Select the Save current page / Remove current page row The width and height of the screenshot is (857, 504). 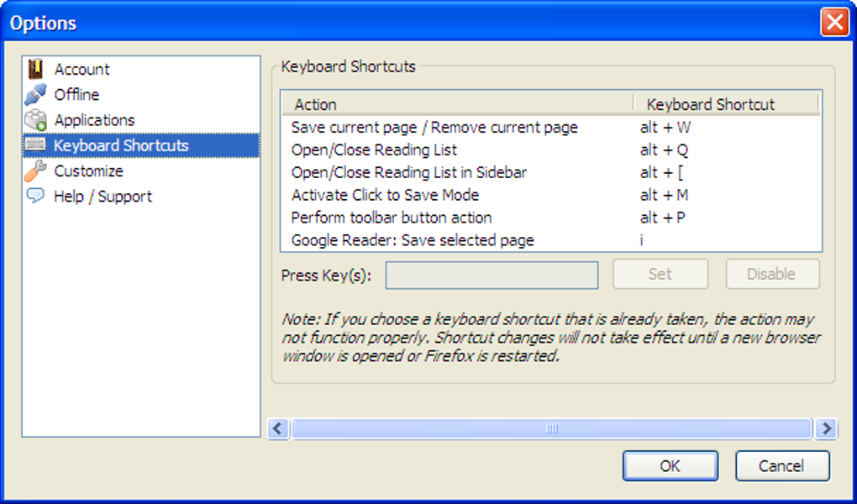(551, 128)
